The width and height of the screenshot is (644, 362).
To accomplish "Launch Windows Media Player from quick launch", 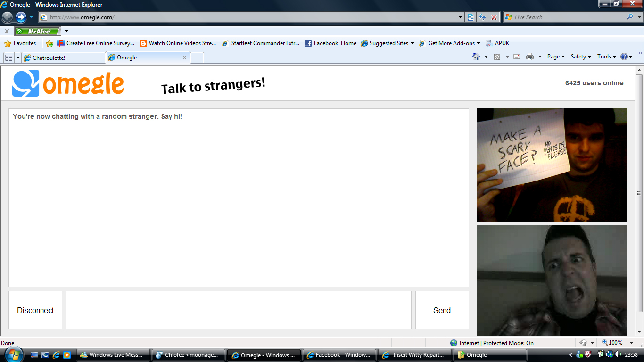I will (67, 355).
